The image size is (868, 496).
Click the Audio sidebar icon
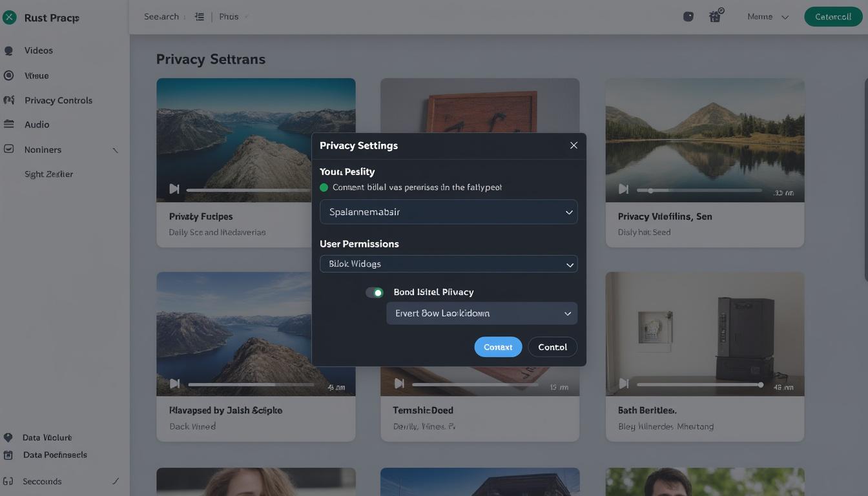pos(9,124)
